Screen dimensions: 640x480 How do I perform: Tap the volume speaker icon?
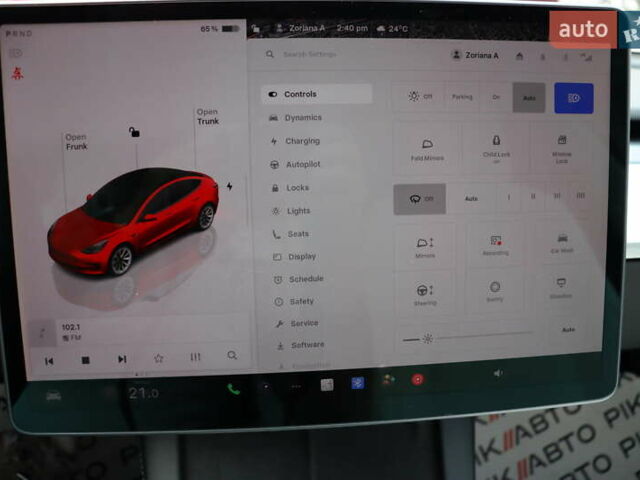coord(498,373)
